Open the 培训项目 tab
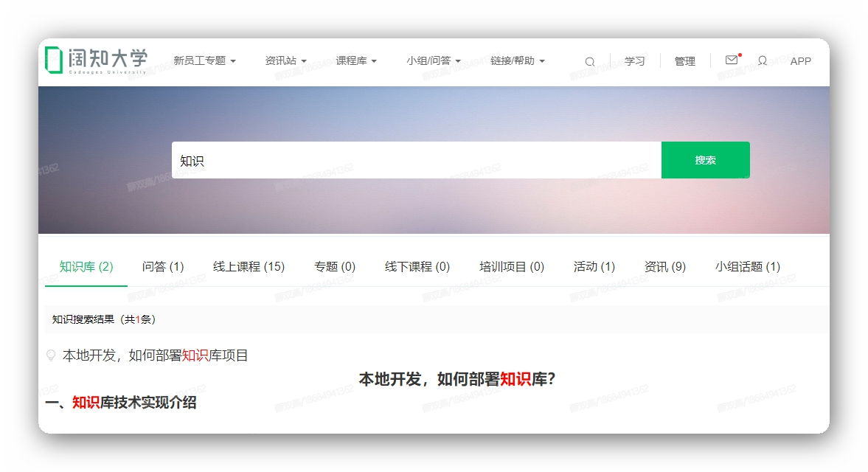The width and height of the screenshot is (868, 472). pos(510,266)
